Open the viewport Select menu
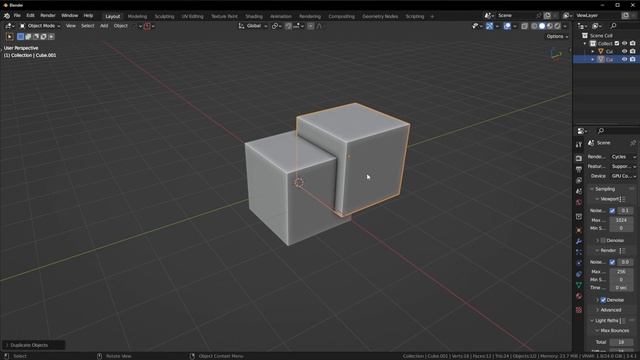 click(x=87, y=26)
